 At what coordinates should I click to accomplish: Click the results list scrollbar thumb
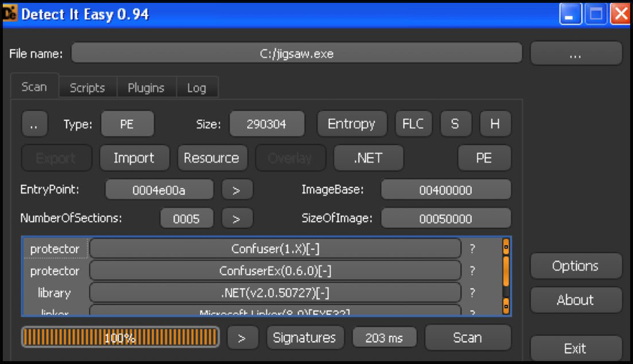[506, 271]
